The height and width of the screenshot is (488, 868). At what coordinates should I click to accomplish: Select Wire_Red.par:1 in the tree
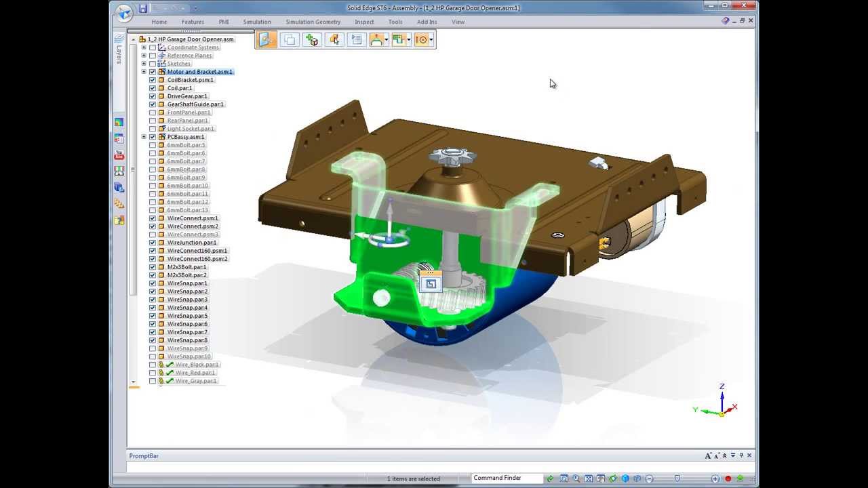pyautogui.click(x=195, y=373)
